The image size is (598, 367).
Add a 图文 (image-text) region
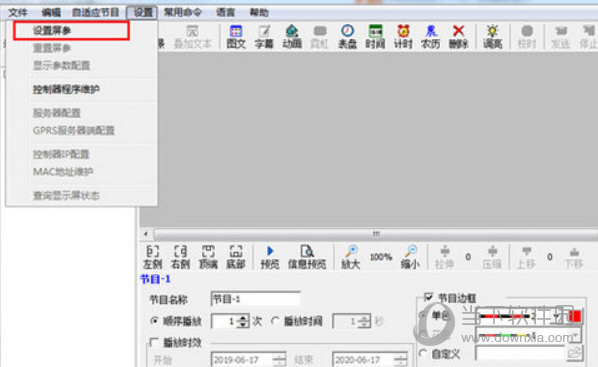(x=236, y=37)
